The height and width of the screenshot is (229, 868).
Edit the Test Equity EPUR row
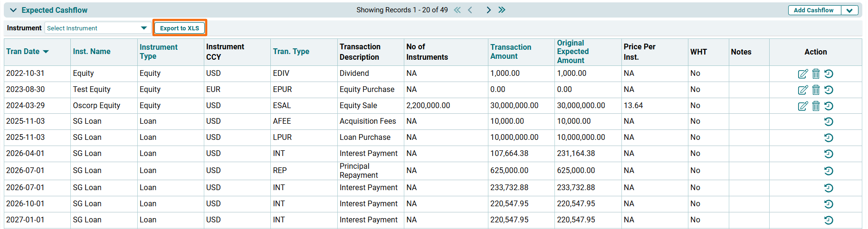(802, 90)
